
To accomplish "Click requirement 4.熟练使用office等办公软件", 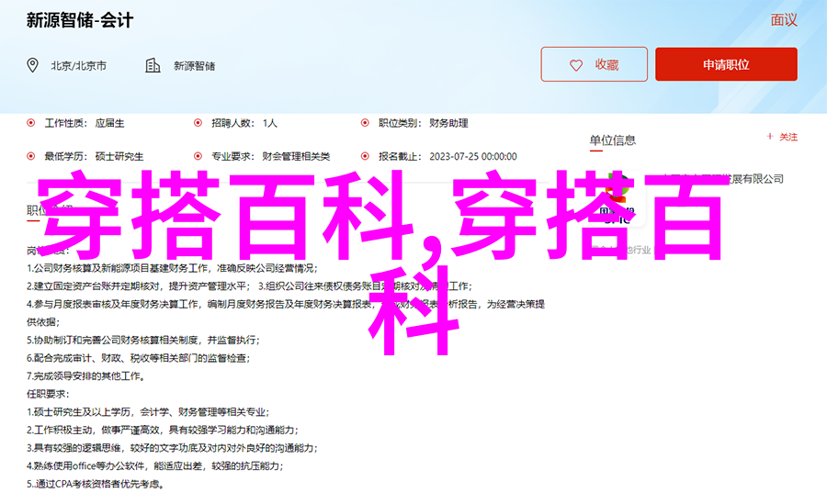I will coord(155,465).
